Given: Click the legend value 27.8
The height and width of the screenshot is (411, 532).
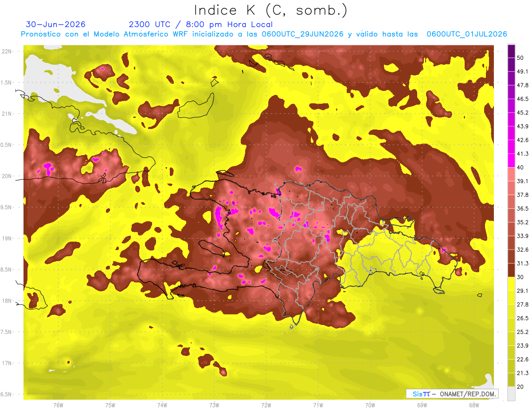Looking at the screenshot, I should (x=522, y=305).
